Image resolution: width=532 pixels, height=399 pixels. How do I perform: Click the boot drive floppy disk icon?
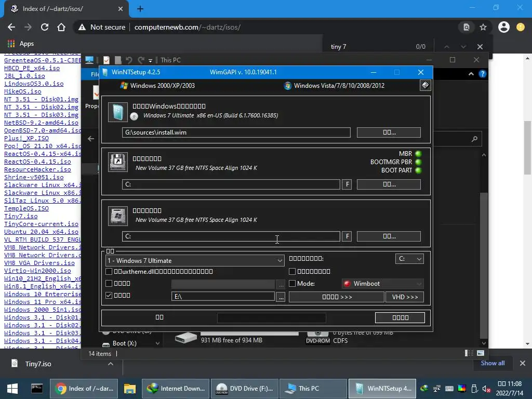click(x=118, y=162)
